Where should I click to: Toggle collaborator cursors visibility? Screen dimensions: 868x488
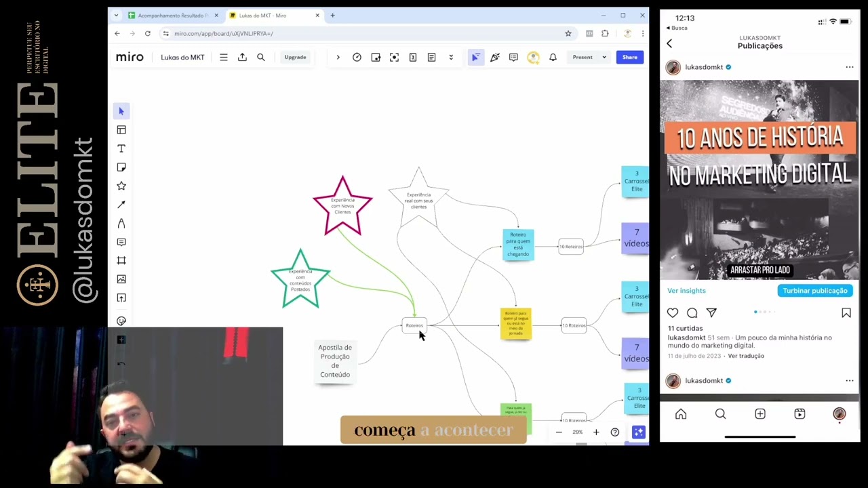coord(475,58)
